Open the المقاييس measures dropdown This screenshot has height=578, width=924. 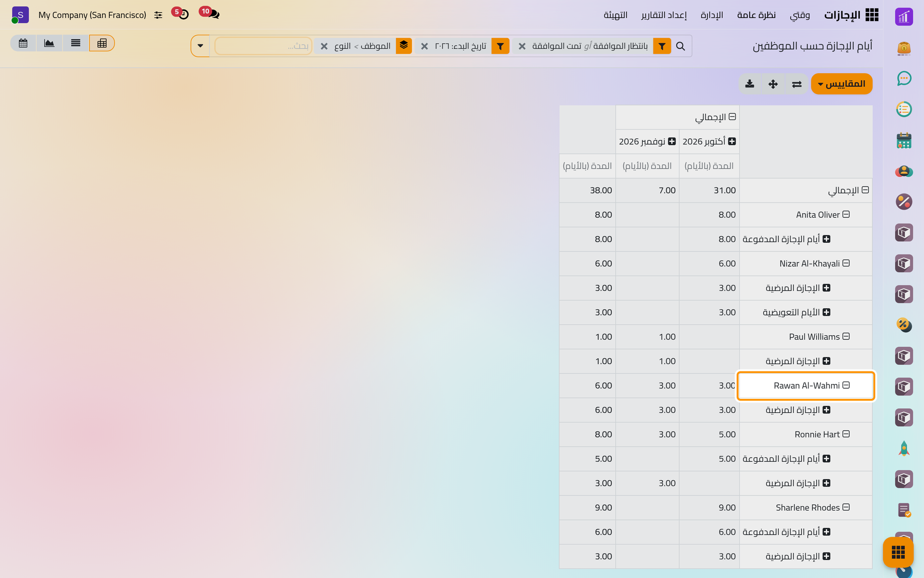pyautogui.click(x=841, y=84)
